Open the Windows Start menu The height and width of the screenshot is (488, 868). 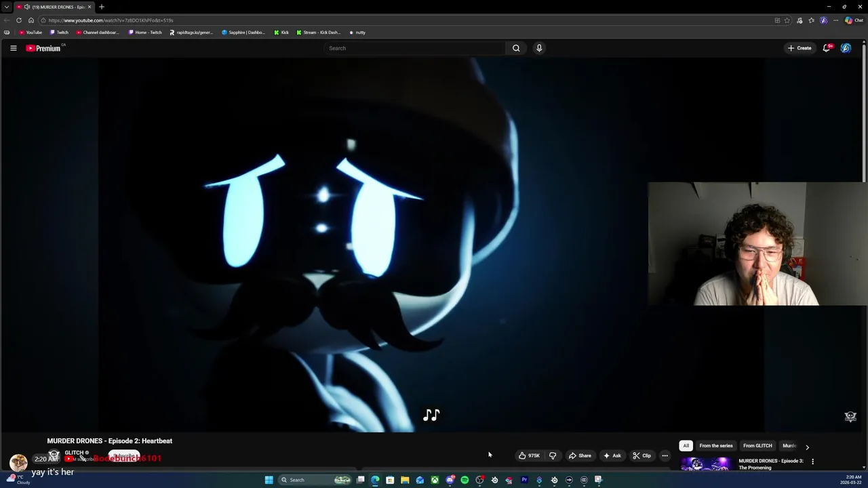point(269,480)
